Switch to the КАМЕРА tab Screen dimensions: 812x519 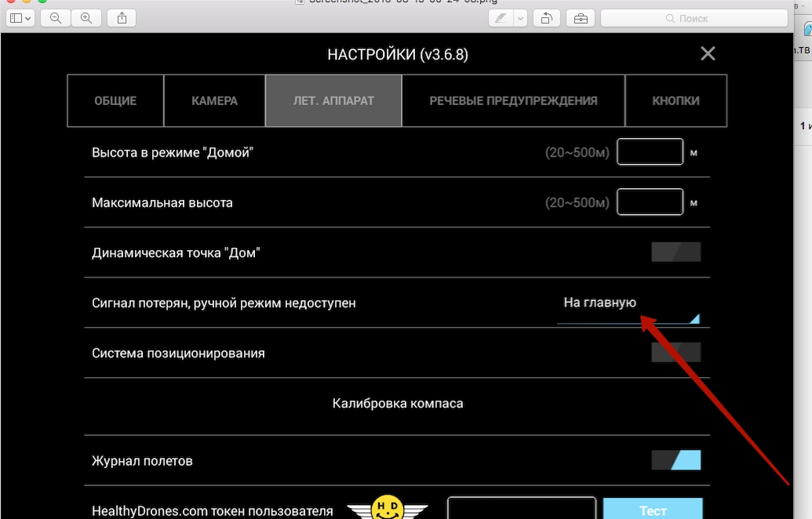pos(214,100)
